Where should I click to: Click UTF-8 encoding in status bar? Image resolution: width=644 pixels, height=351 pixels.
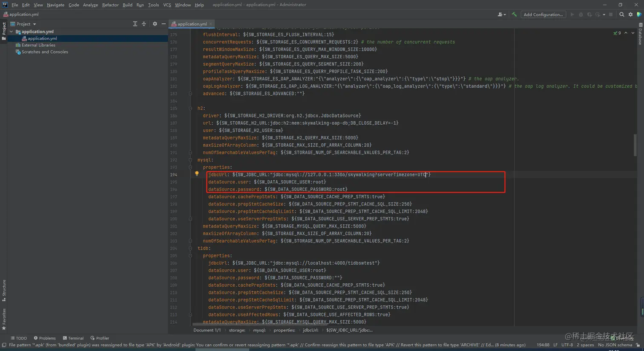pos(567,345)
